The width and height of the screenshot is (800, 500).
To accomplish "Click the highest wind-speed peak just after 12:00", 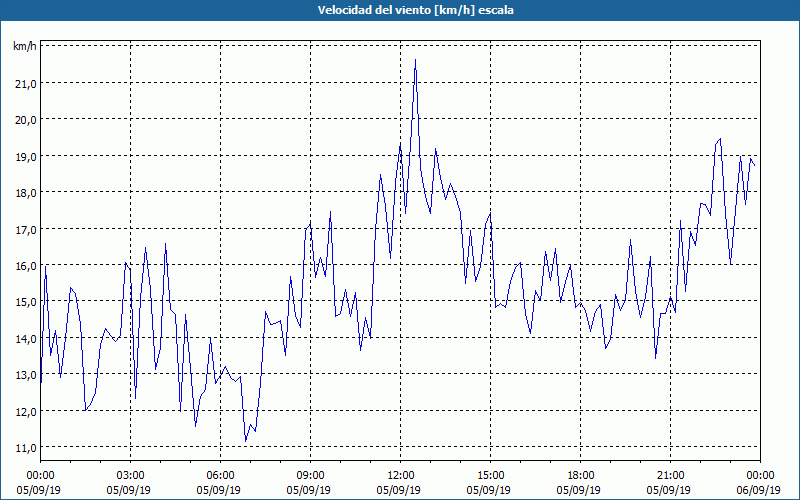I will point(415,60).
